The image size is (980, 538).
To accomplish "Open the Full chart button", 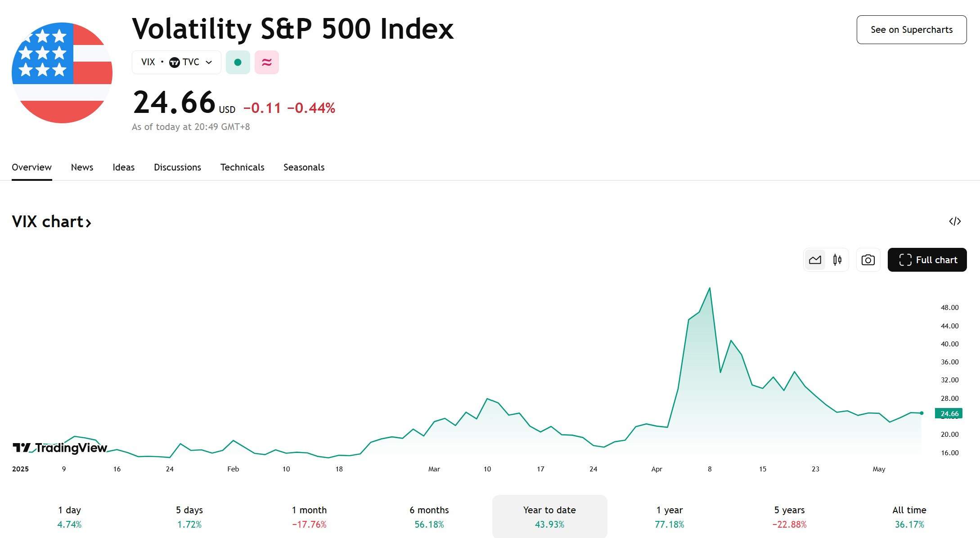I will click(x=927, y=260).
